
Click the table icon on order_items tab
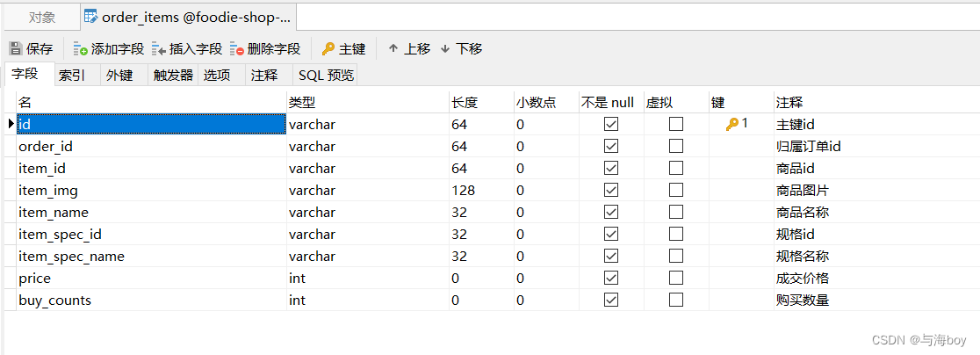[x=91, y=17]
